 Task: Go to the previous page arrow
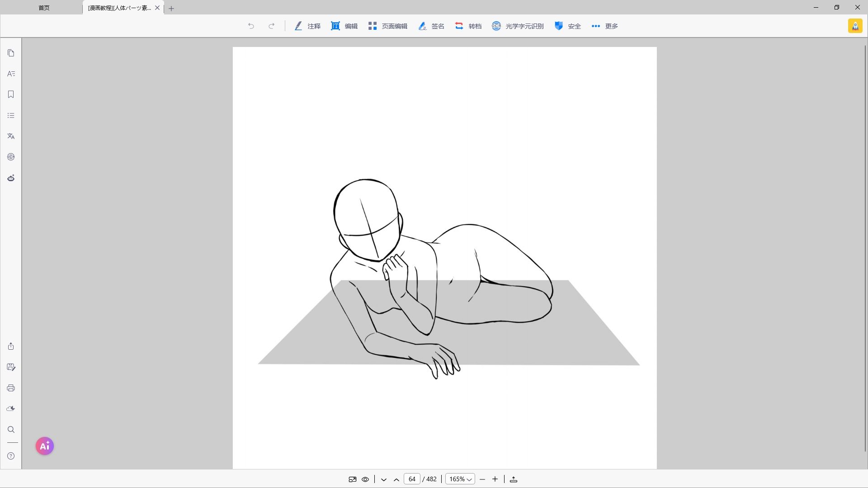(x=396, y=479)
